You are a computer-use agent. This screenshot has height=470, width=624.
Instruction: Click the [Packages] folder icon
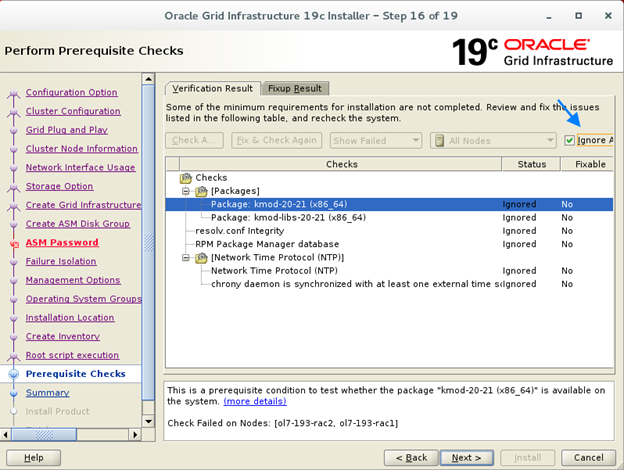[x=201, y=191]
